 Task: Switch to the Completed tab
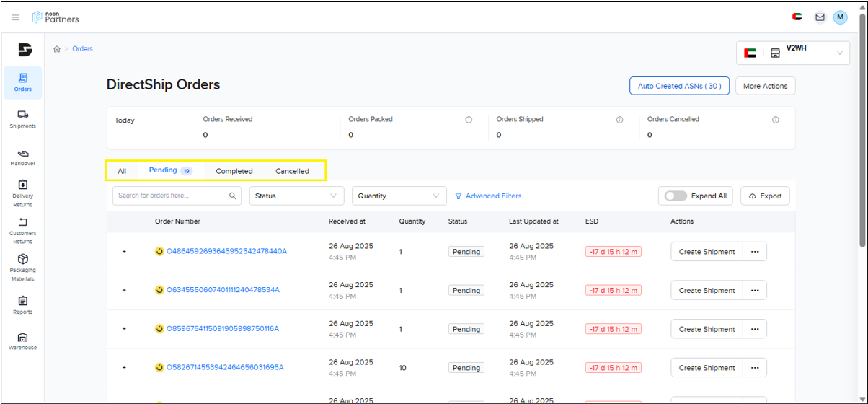pos(234,171)
